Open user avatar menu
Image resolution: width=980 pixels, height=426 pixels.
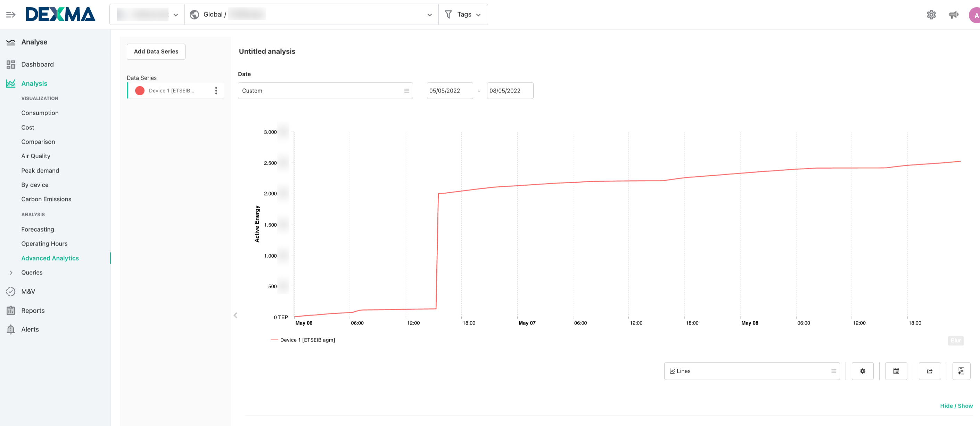[x=975, y=15]
